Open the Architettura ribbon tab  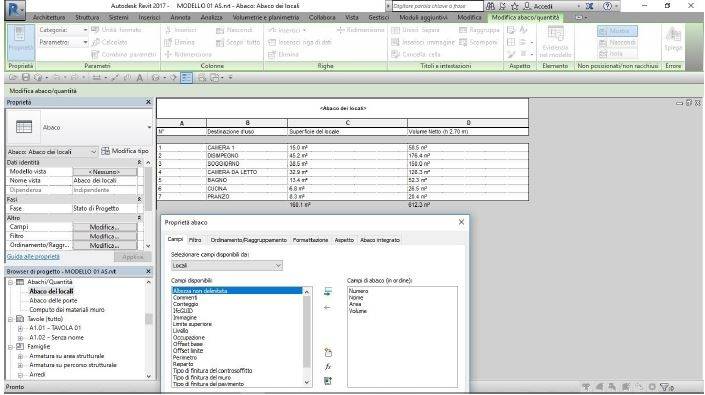(49, 17)
